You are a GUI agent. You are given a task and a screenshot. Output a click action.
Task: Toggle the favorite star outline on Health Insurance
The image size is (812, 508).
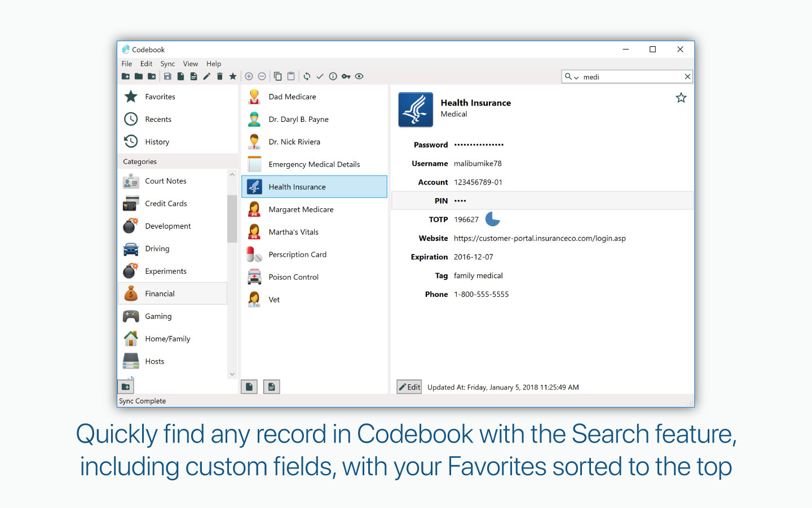coord(681,98)
